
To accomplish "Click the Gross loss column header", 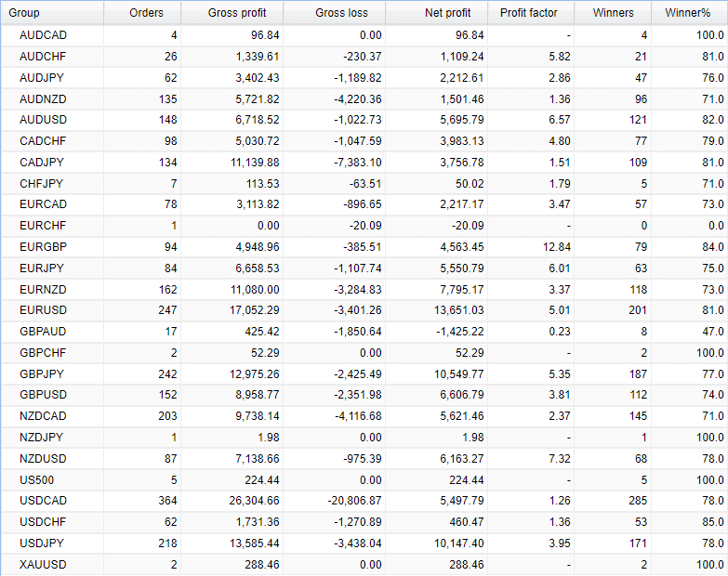I will tap(334, 12).
